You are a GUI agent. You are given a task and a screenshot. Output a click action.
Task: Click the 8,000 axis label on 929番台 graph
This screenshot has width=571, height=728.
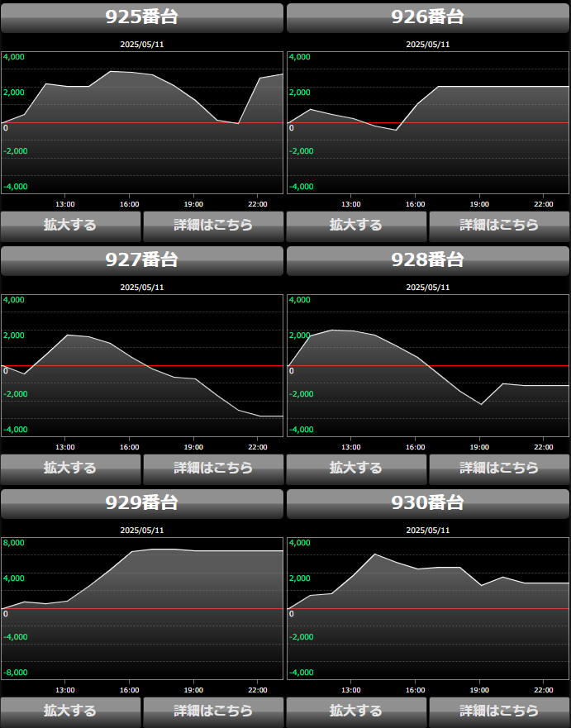point(14,543)
